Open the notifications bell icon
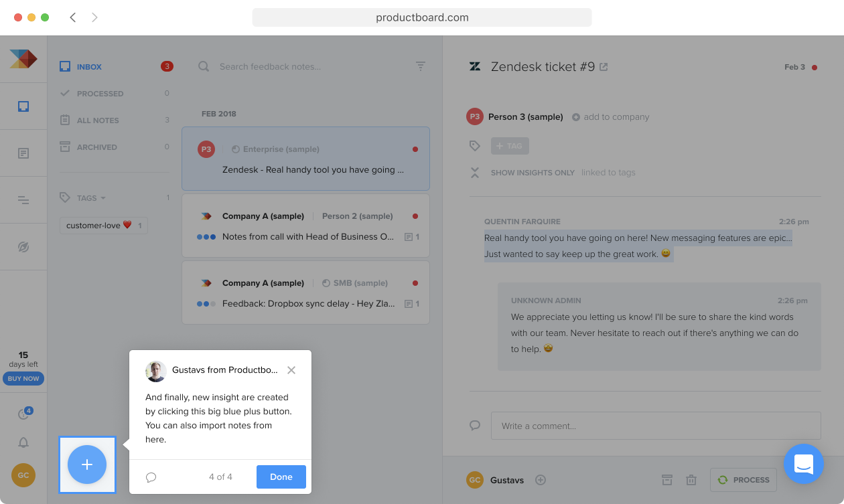844x504 pixels. pyautogui.click(x=23, y=442)
